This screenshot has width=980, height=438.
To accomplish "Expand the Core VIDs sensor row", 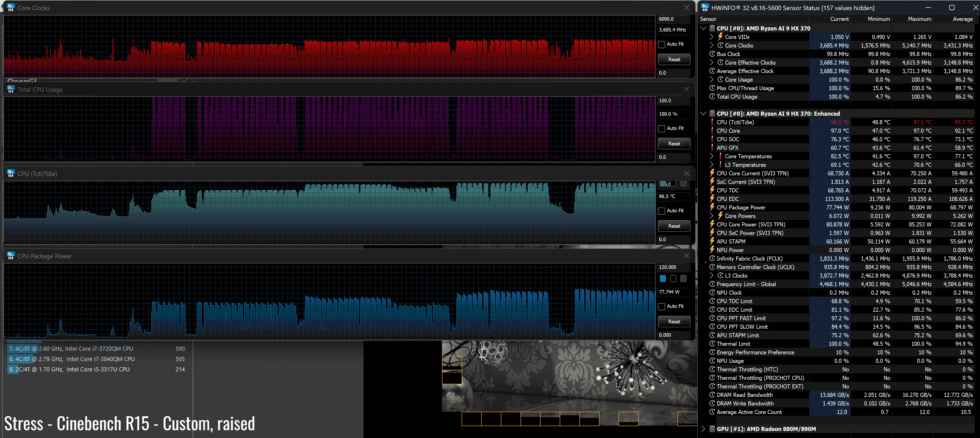I will (712, 37).
